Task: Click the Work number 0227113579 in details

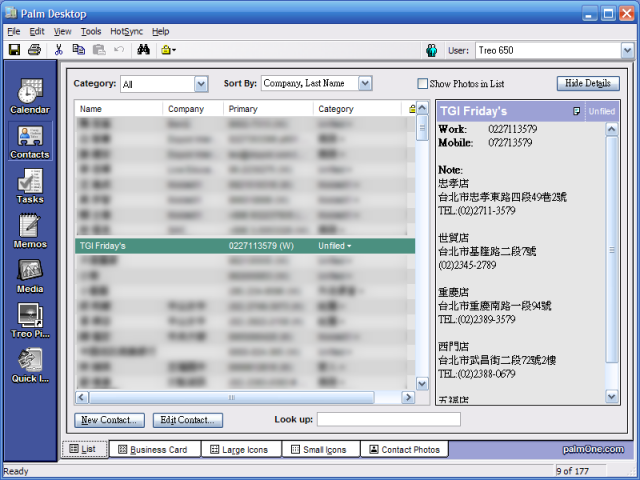Action: coord(513,129)
